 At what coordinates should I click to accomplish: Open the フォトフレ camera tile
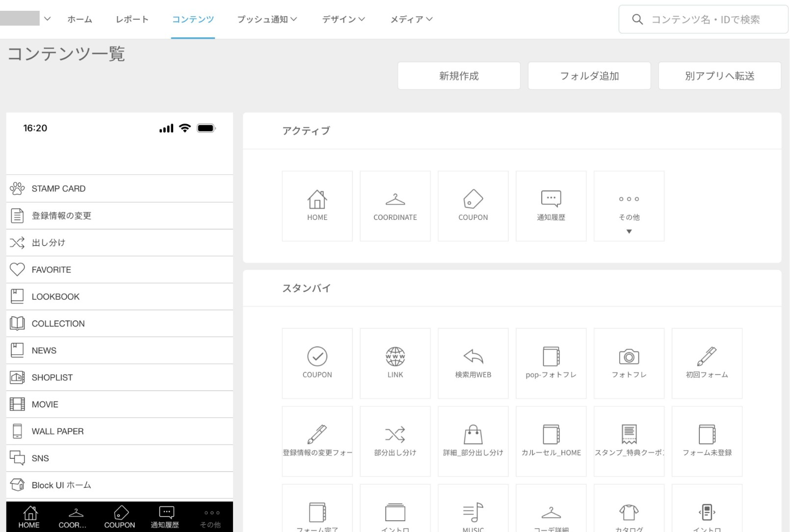pyautogui.click(x=629, y=363)
